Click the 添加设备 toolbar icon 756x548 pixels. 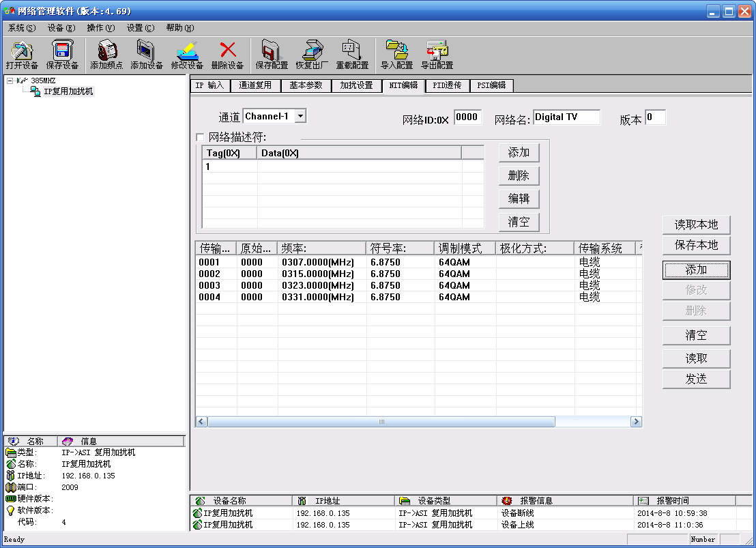click(146, 51)
